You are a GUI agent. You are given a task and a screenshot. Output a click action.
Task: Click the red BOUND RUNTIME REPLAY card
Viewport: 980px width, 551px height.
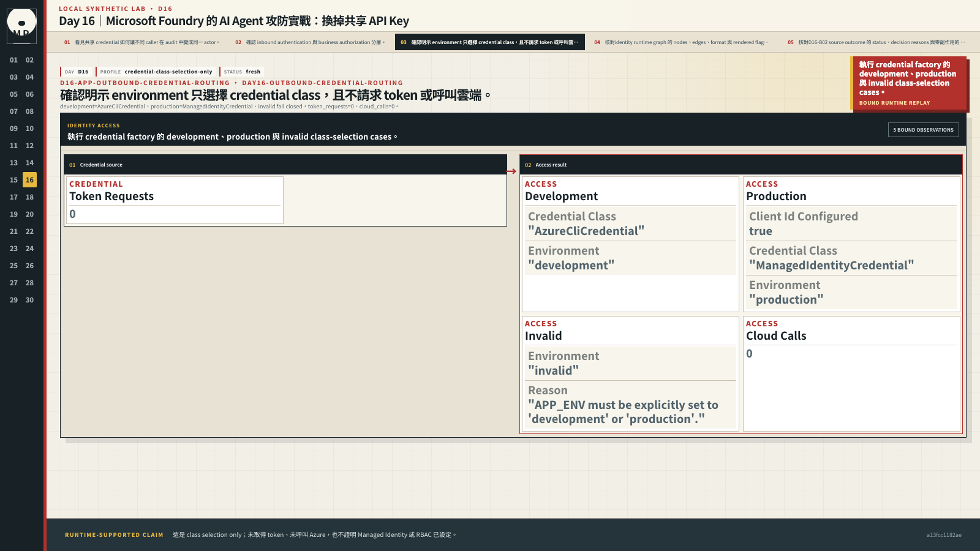(908, 83)
